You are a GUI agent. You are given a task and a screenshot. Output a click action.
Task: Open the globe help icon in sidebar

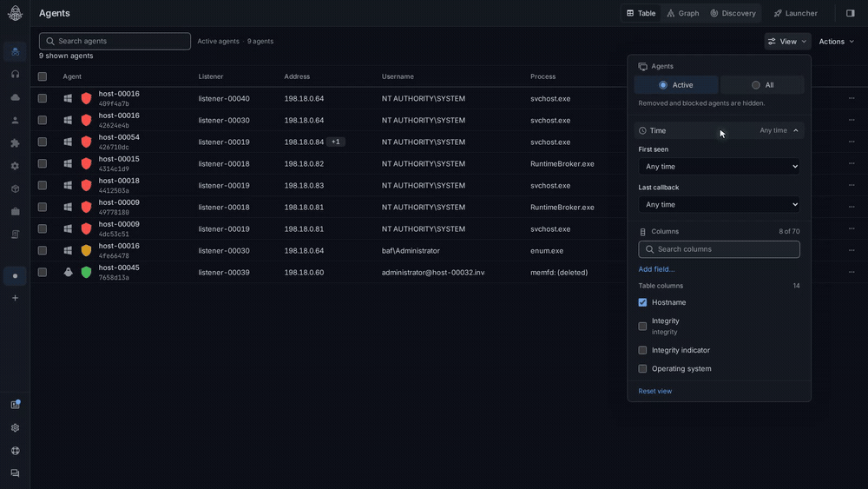(x=15, y=451)
